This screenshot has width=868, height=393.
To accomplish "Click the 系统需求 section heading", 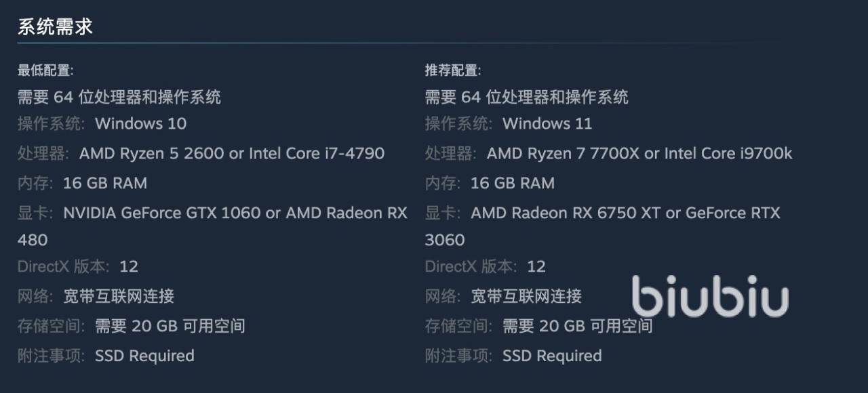I will pyautogui.click(x=55, y=27).
